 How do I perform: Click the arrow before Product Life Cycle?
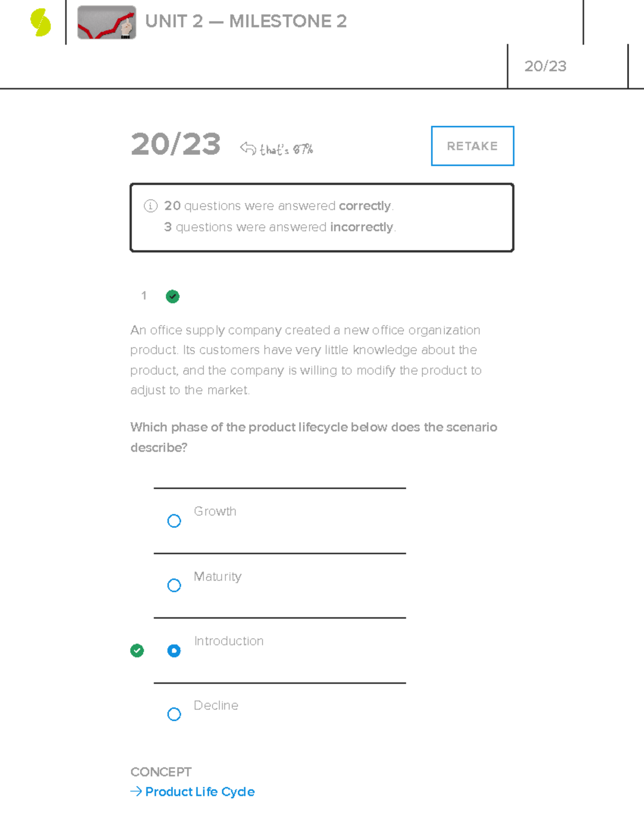(x=136, y=791)
